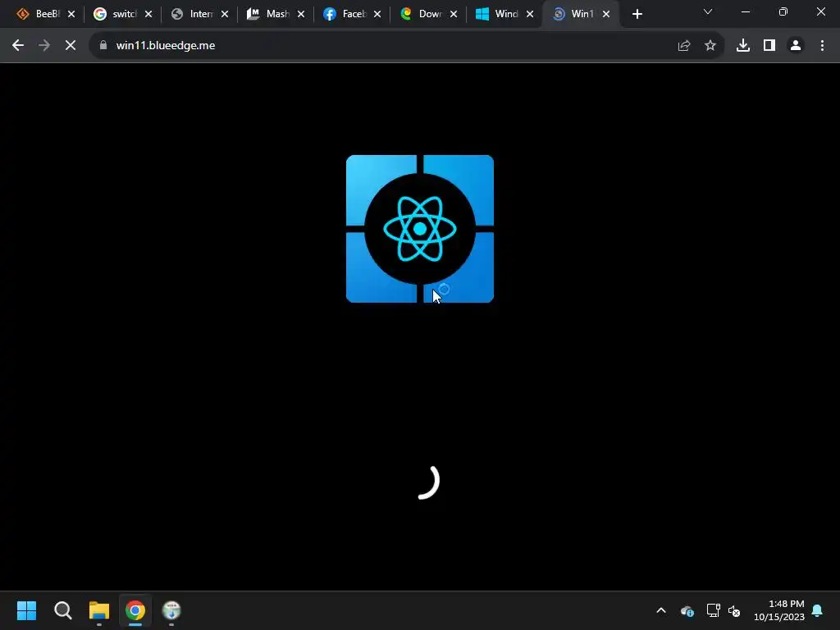Toggle the browser side panel
Viewport: 840px width, 630px height.
(x=769, y=46)
